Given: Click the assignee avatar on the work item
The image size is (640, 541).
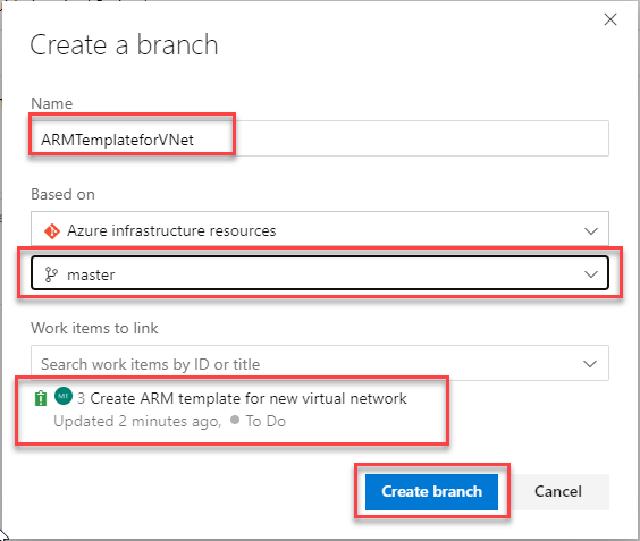Looking at the screenshot, I should (63, 397).
